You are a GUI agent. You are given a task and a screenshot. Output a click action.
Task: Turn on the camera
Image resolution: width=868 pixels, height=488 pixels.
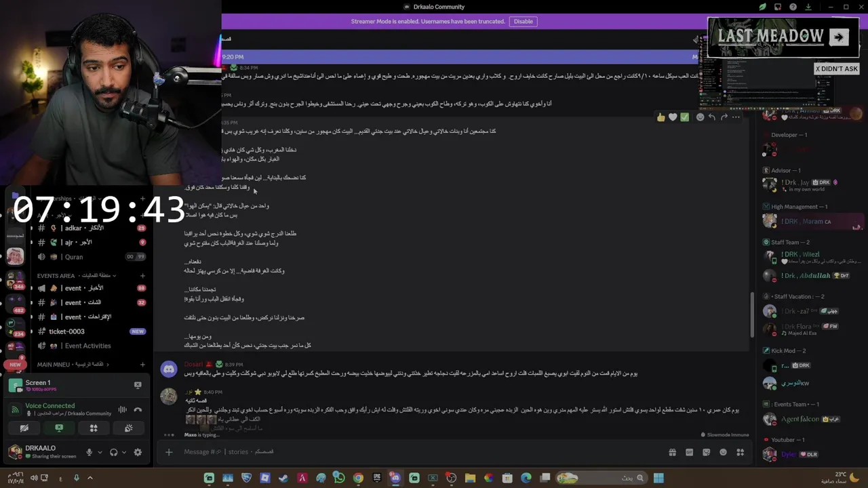tap(24, 428)
